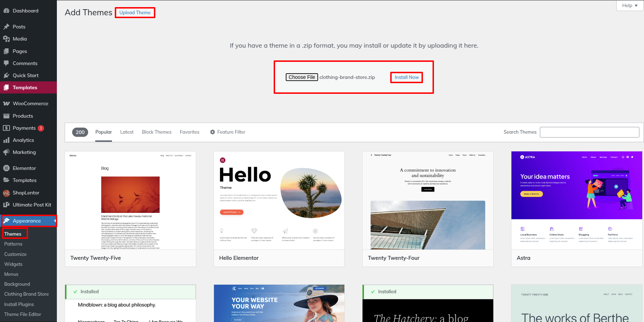This screenshot has width=644, height=322.
Task: Select the Twenty Twenty-One theme thumbnail
Action: click(x=577, y=304)
